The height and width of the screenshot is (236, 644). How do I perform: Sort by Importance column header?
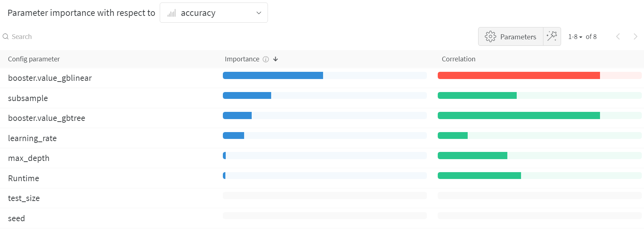(242, 59)
